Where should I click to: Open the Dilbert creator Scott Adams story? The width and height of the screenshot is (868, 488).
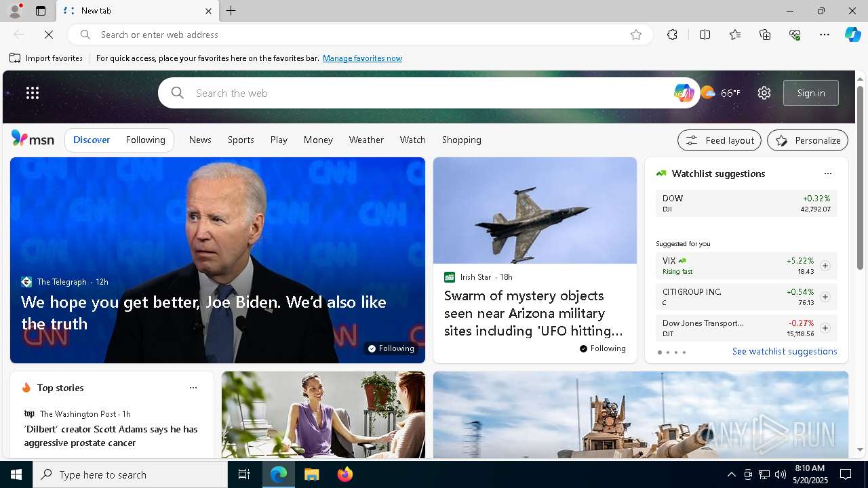pyautogui.click(x=111, y=436)
